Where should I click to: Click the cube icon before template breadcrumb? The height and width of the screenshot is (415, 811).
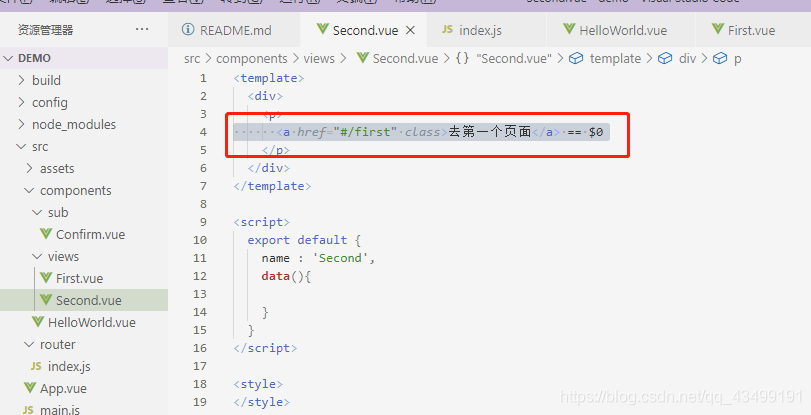[576, 58]
